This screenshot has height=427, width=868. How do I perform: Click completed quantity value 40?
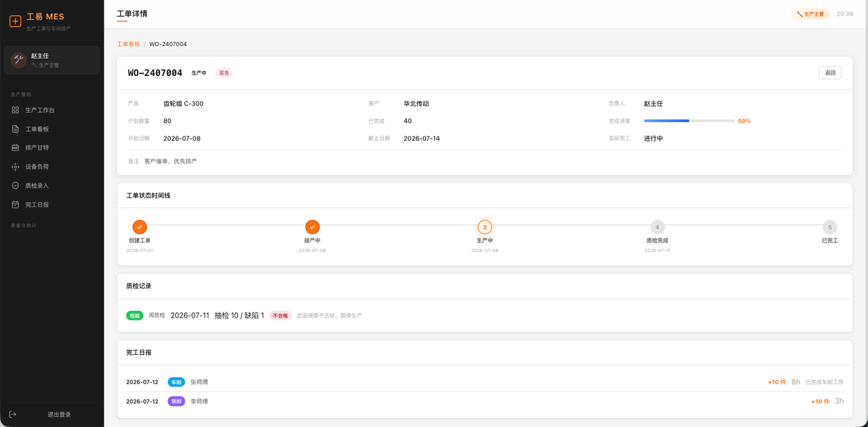[408, 121]
